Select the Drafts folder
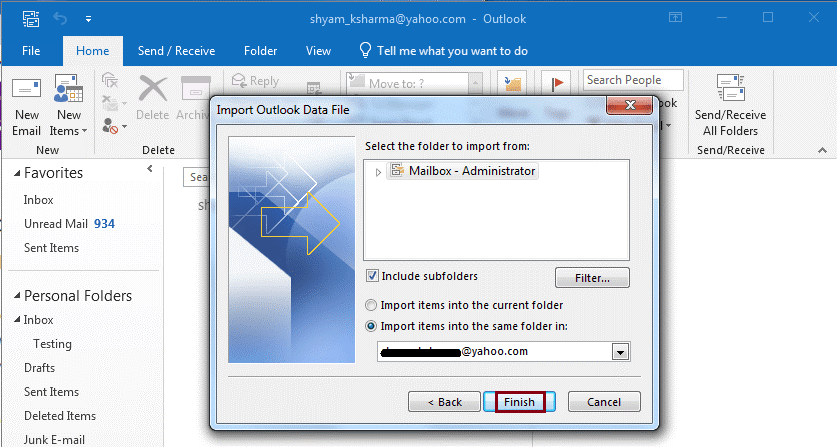The width and height of the screenshot is (837, 447). click(x=40, y=368)
